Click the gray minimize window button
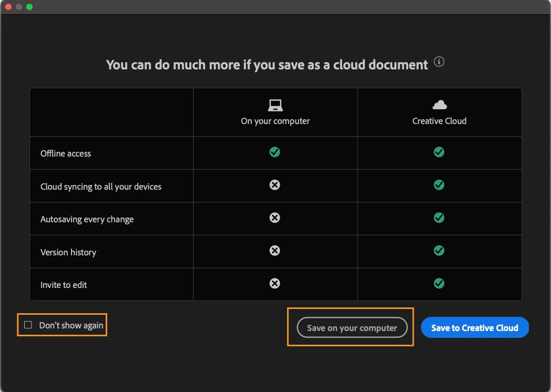The width and height of the screenshot is (551, 392). click(19, 7)
